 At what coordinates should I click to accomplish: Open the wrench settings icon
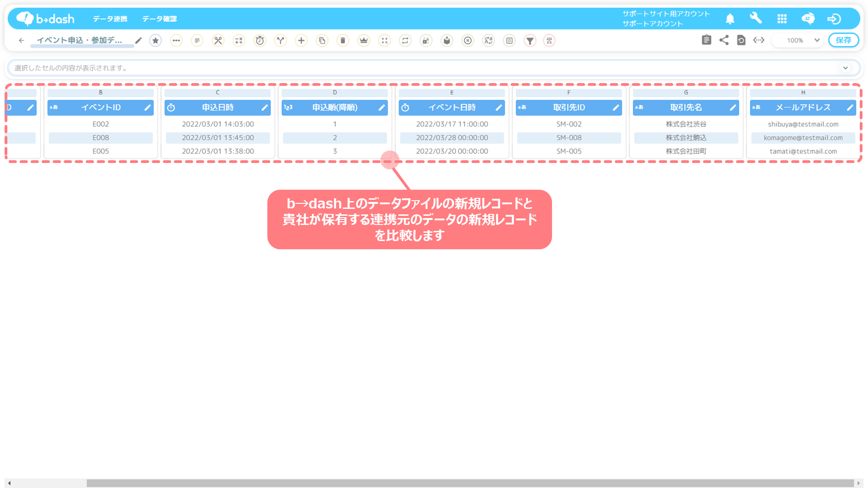(x=755, y=18)
